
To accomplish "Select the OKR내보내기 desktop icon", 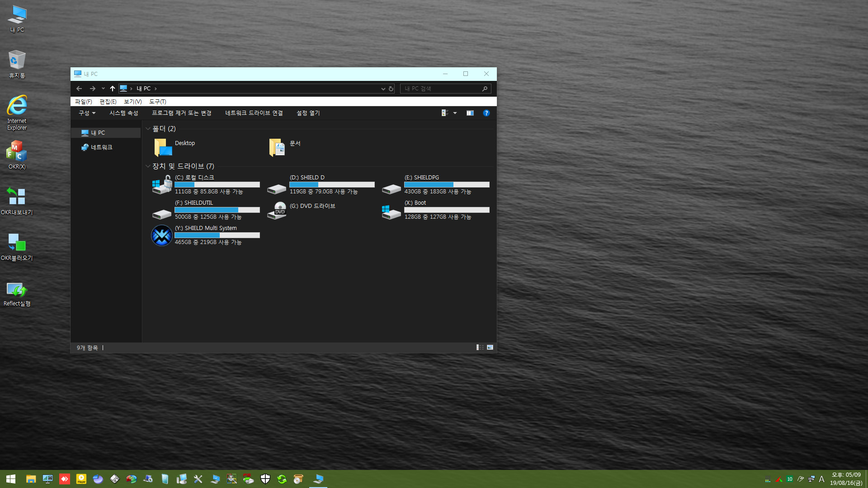I will 17,201.
